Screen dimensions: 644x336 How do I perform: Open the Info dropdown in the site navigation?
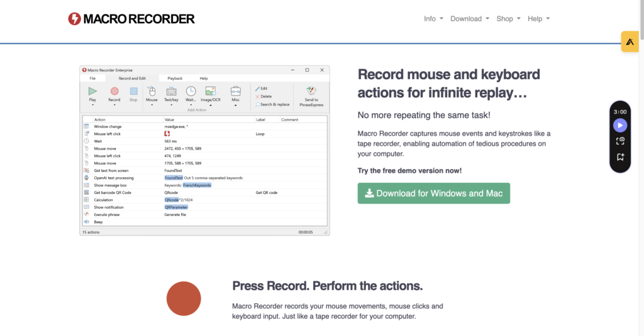pos(433,19)
